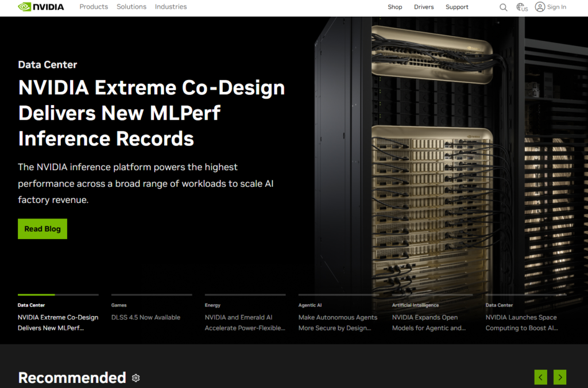This screenshot has height=388, width=588.
Task: Open the region selector globe icon
Action: 521,7
